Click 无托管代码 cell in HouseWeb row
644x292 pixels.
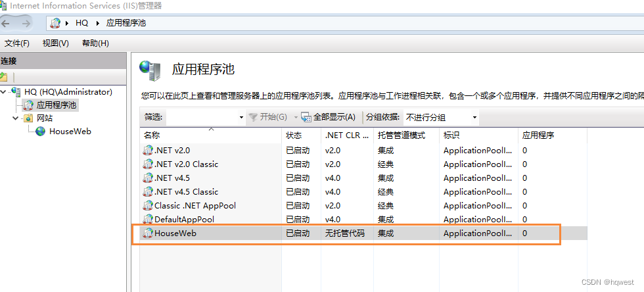click(345, 233)
